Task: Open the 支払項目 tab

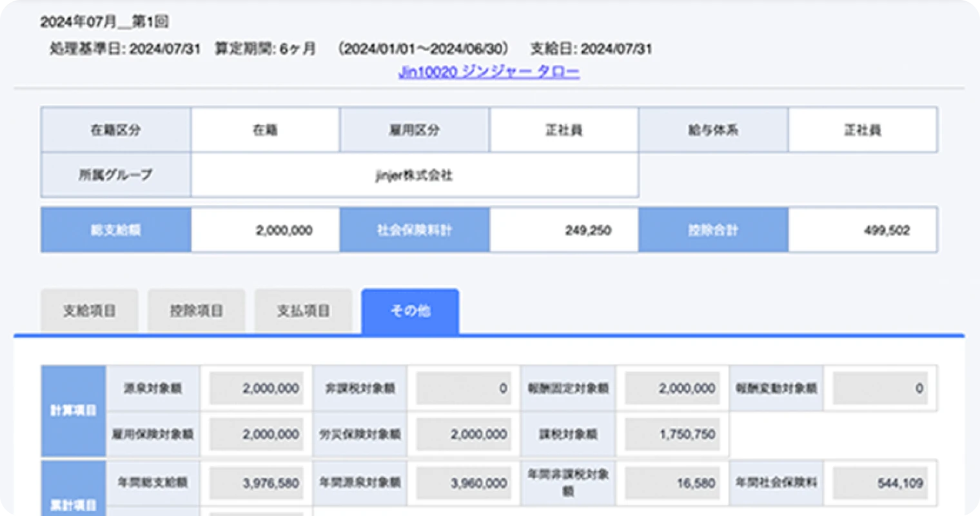Action: click(x=304, y=311)
